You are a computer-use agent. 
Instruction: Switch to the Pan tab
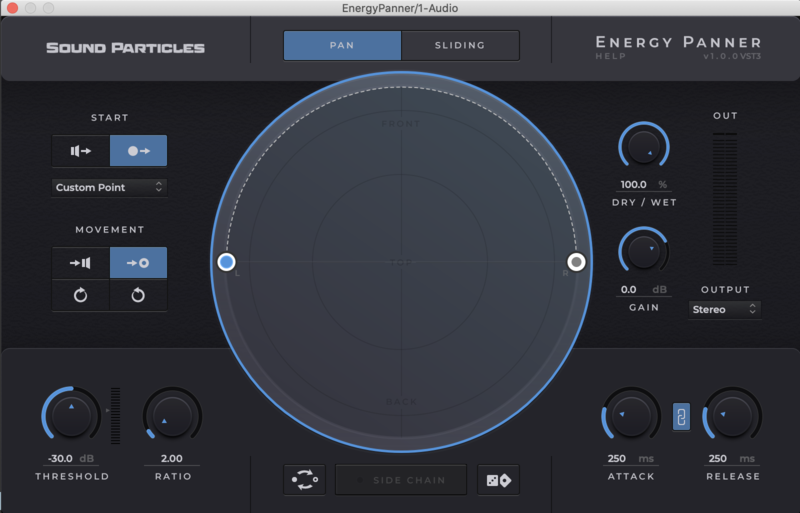tap(342, 45)
